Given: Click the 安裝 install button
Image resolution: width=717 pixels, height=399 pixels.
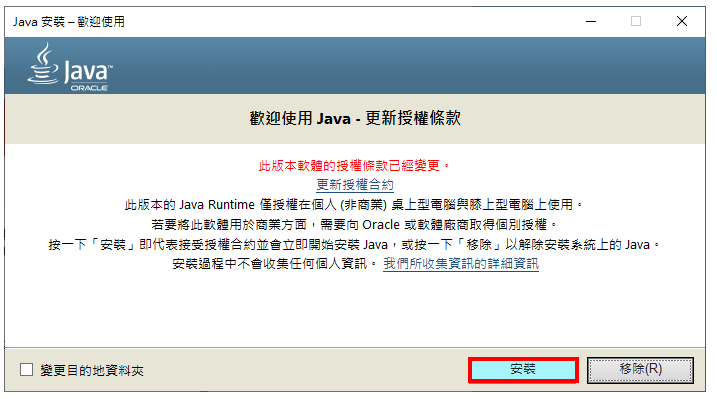Looking at the screenshot, I should click(x=523, y=369).
